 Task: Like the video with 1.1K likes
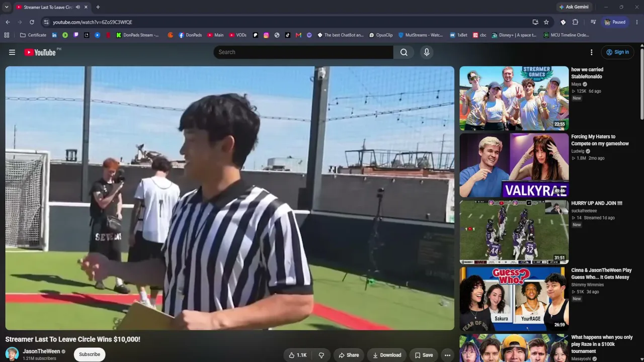point(297,355)
